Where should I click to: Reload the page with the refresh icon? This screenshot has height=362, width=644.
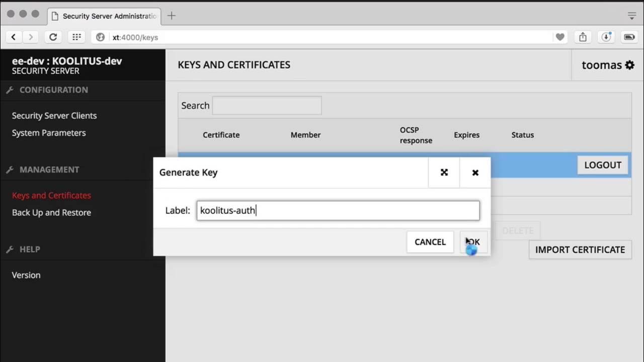click(53, 37)
